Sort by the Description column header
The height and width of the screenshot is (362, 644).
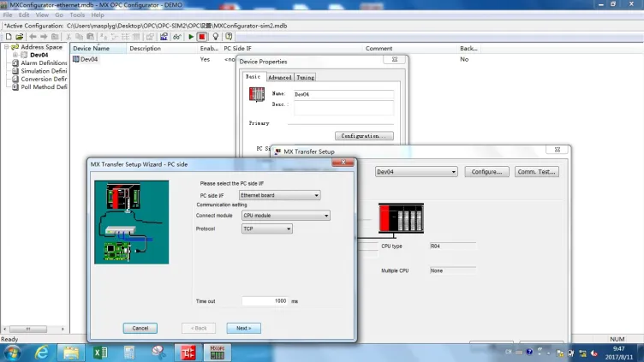162,49
